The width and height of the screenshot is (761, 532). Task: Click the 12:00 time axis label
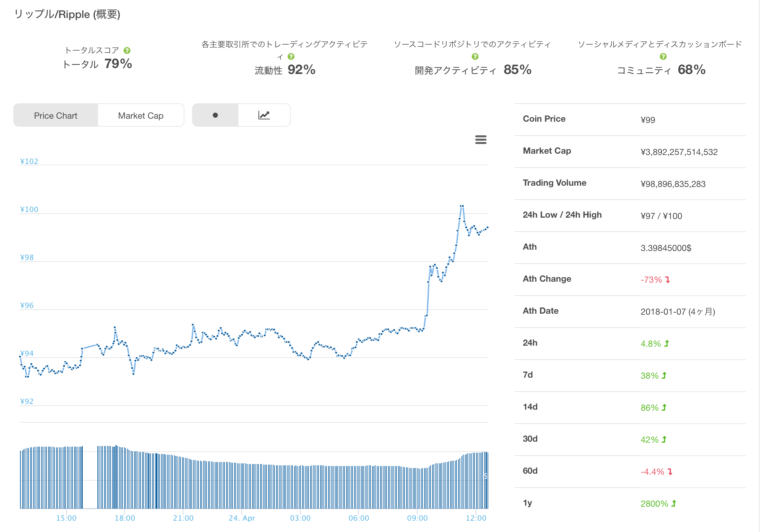476,518
